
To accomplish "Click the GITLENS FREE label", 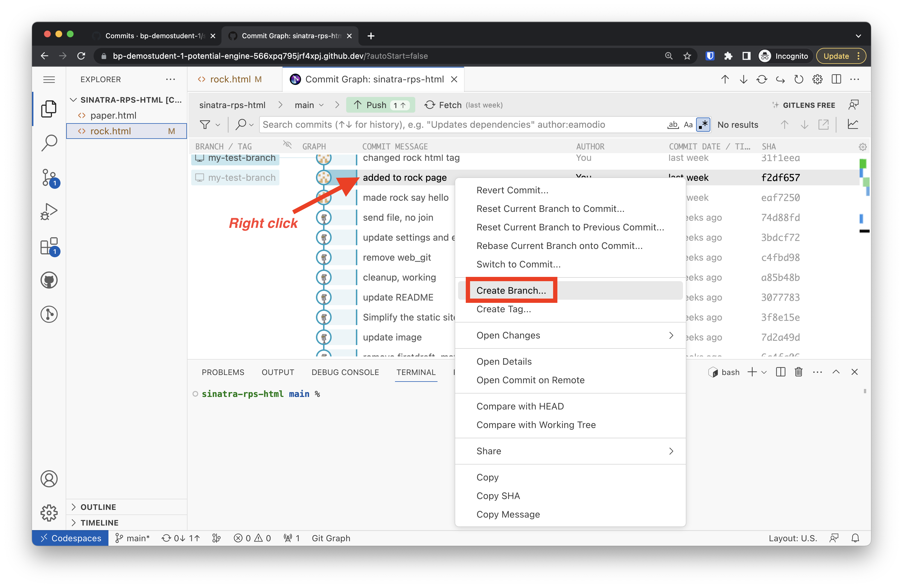I will coord(809,106).
